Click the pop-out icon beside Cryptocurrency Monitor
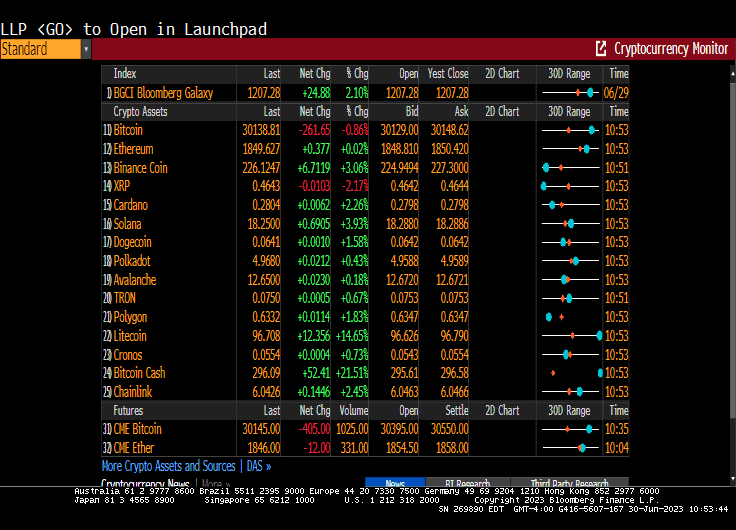The height and width of the screenshot is (530, 736). click(x=601, y=48)
